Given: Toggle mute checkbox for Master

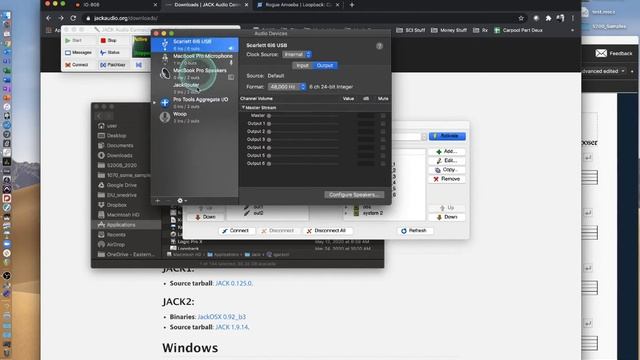Looking at the screenshot, I should click(383, 116).
